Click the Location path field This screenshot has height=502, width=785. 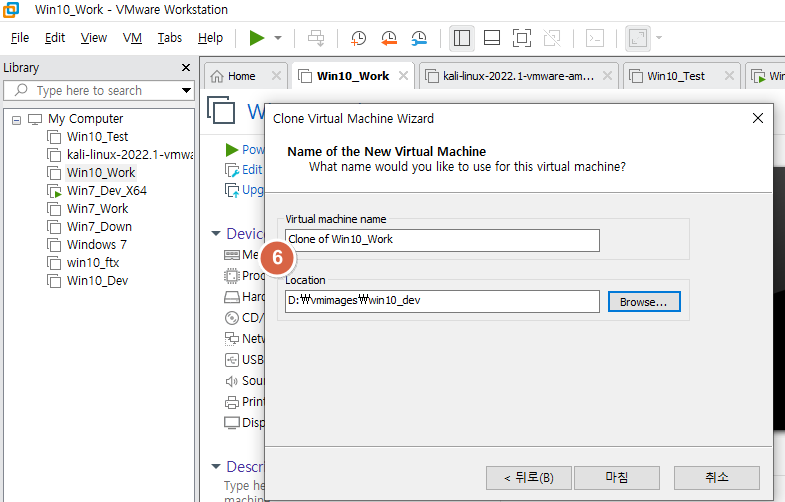[x=442, y=301]
